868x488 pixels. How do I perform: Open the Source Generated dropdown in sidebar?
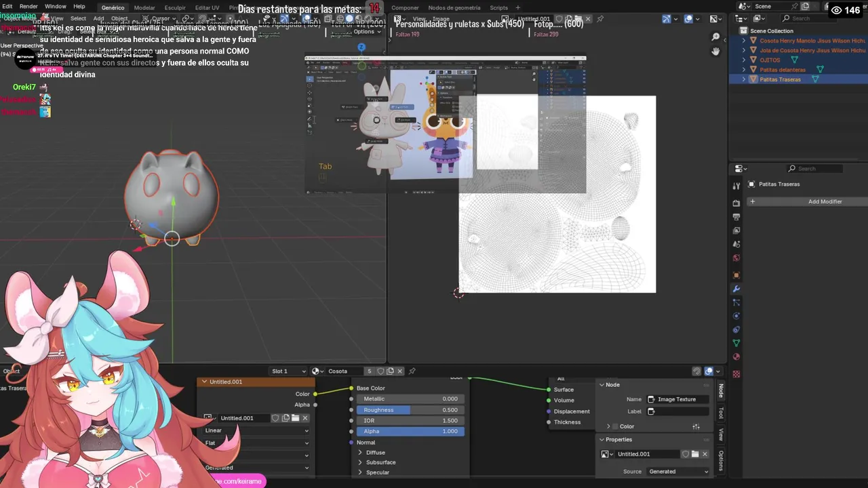[678, 471]
